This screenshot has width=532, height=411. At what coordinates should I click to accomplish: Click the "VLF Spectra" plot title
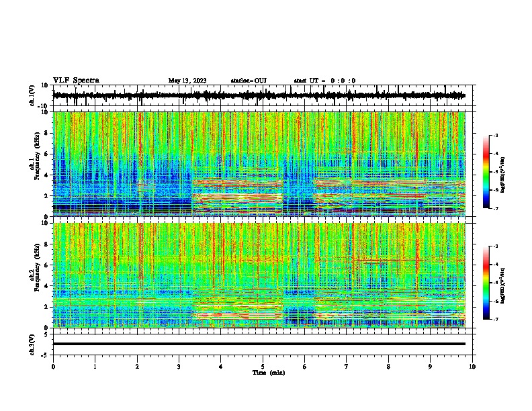[x=76, y=81]
